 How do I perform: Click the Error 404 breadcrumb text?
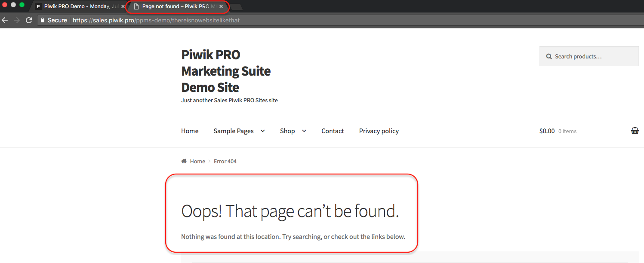225,161
